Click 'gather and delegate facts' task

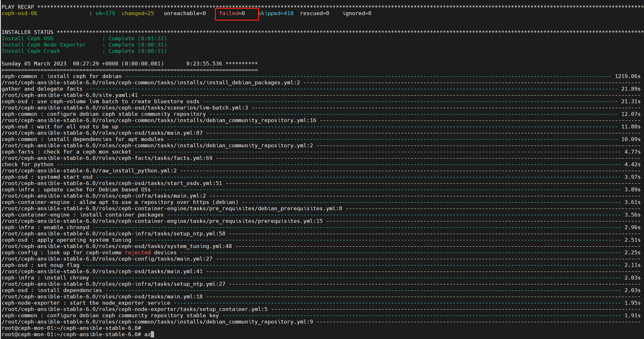(42, 89)
